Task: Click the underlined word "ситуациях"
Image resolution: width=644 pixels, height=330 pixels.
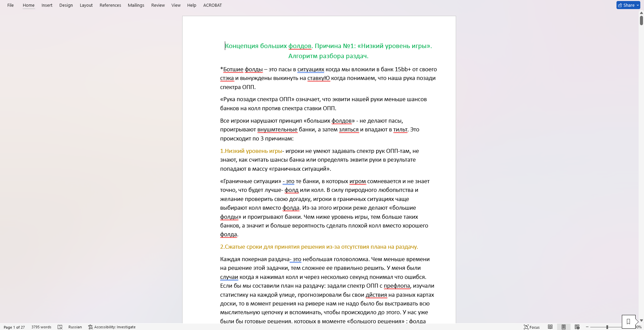Action: pos(311,70)
